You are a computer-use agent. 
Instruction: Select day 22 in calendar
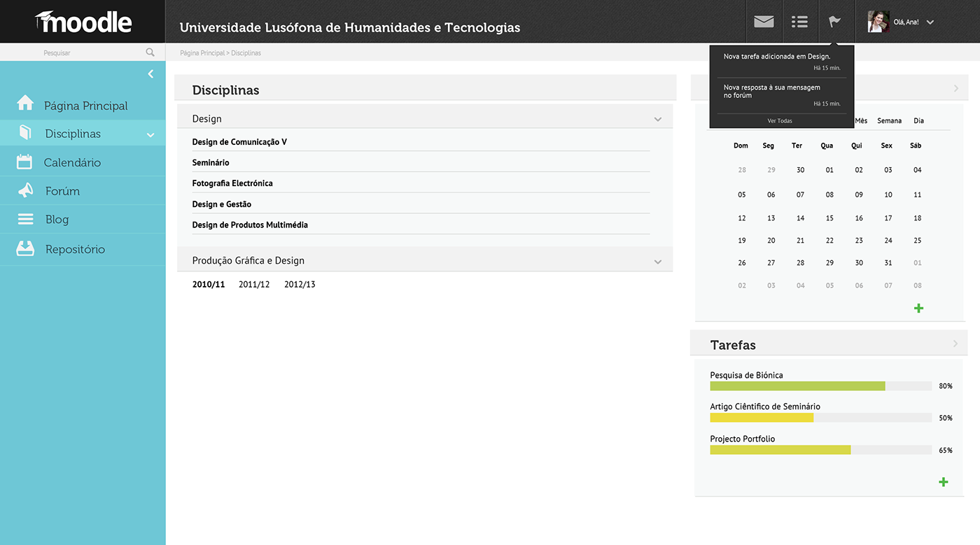click(829, 241)
